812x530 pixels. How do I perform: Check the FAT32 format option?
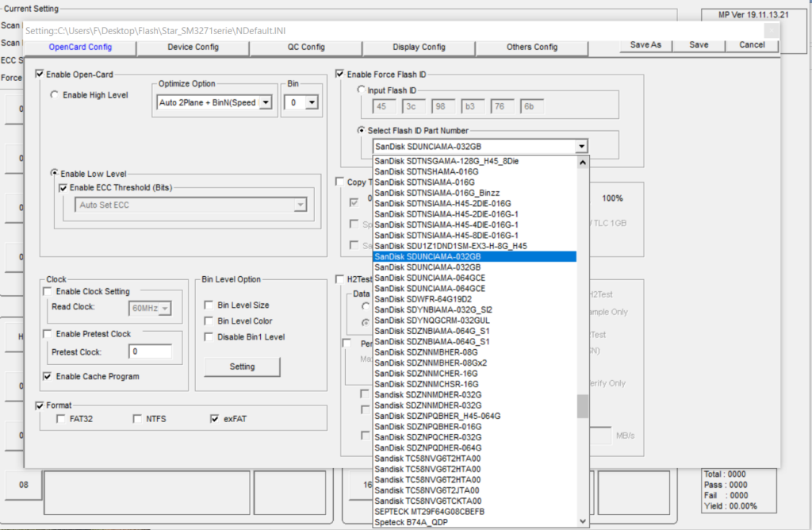coord(61,419)
